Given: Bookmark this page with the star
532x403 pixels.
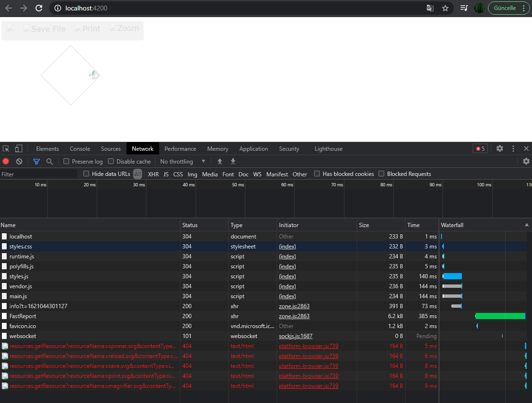Looking at the screenshot, I should pos(445,8).
